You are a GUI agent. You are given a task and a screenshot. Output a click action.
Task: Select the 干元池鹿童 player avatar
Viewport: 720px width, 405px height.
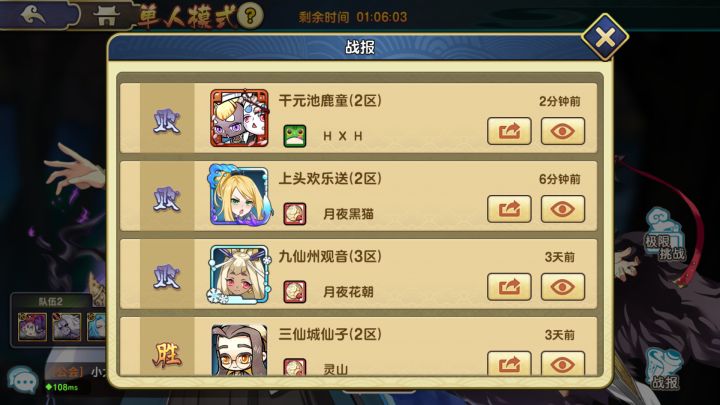tap(239, 118)
